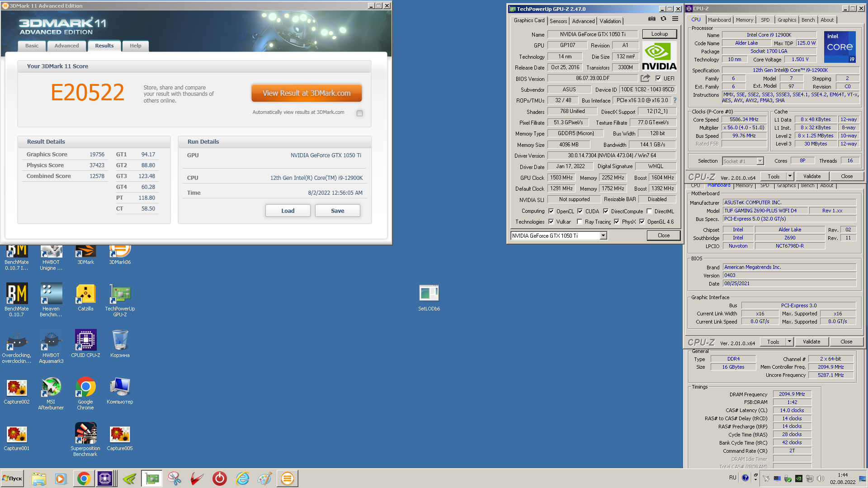Toggle the DirectML checkbox

coord(649,211)
